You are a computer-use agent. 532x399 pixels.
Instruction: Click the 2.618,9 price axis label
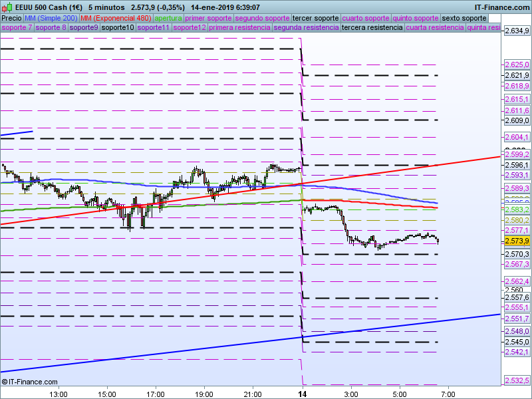coord(517,86)
